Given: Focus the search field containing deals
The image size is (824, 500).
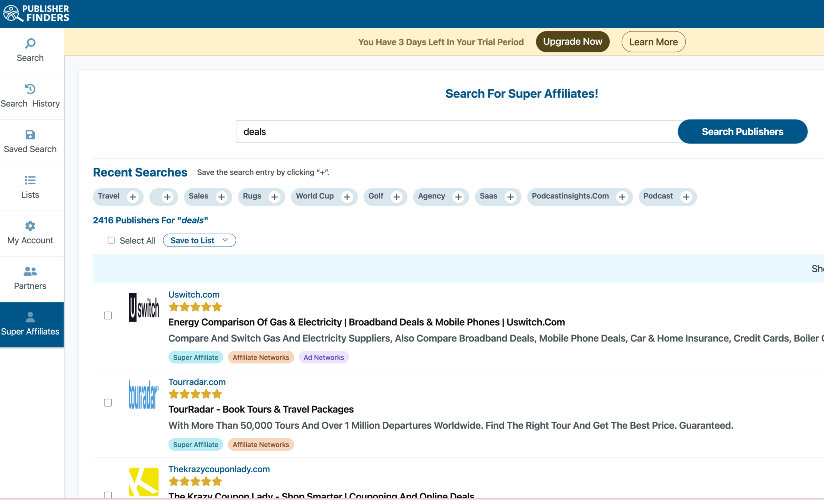Looking at the screenshot, I should [x=457, y=131].
